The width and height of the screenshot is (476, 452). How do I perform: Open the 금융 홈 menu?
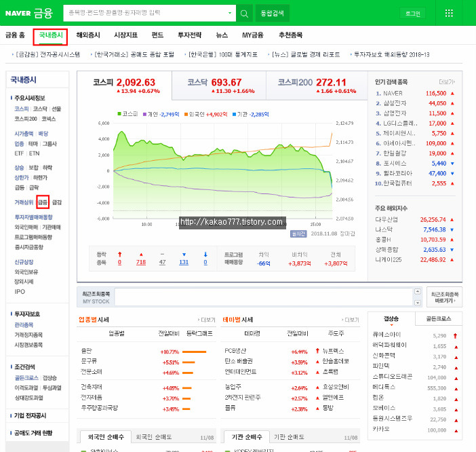point(15,35)
